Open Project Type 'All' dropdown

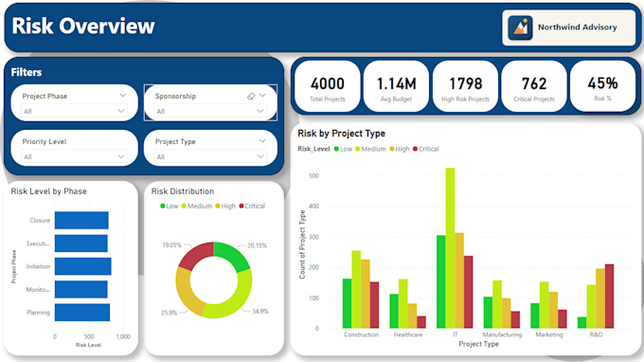[x=210, y=156]
